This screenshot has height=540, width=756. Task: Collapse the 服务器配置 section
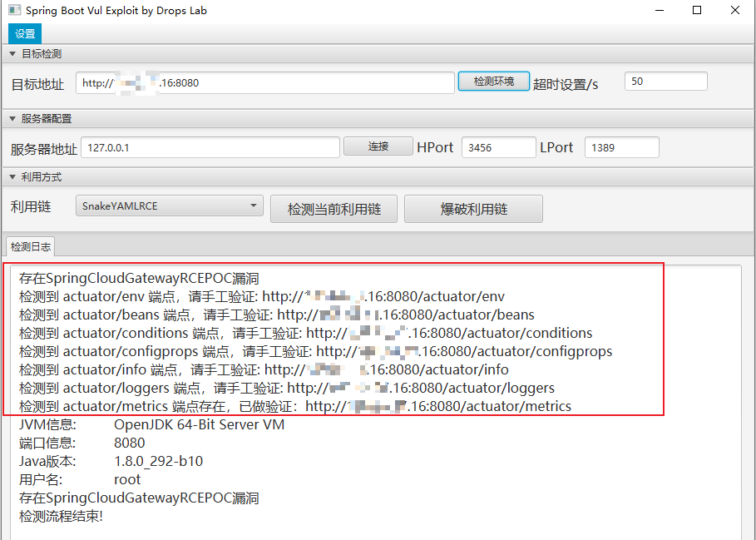coord(13,119)
